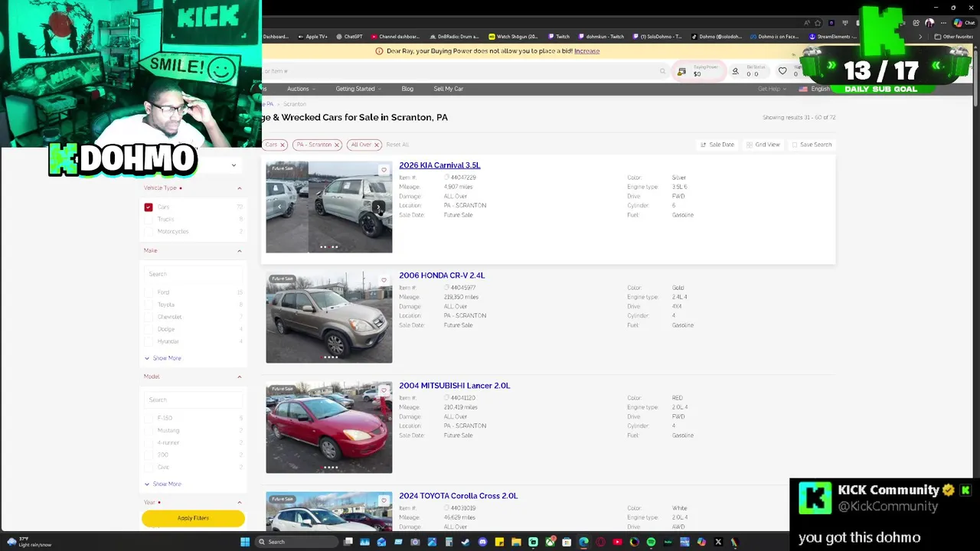Show previous photo of the KIA Carnival

[x=279, y=207]
